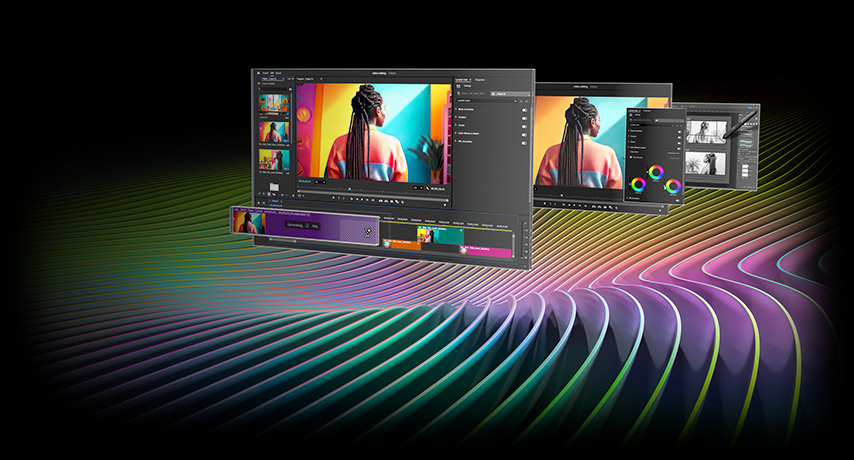Toggle HSL Secondary switch in main window
The height and width of the screenshot is (460, 854).
(524, 143)
